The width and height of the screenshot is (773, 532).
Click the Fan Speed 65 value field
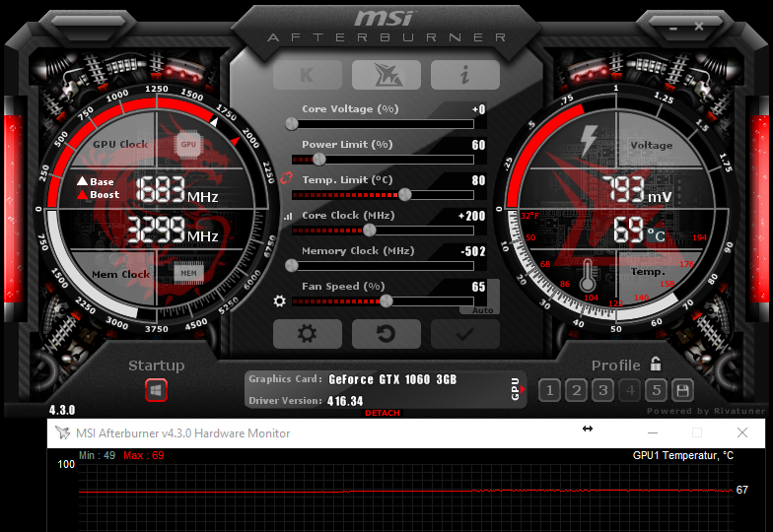click(x=478, y=287)
